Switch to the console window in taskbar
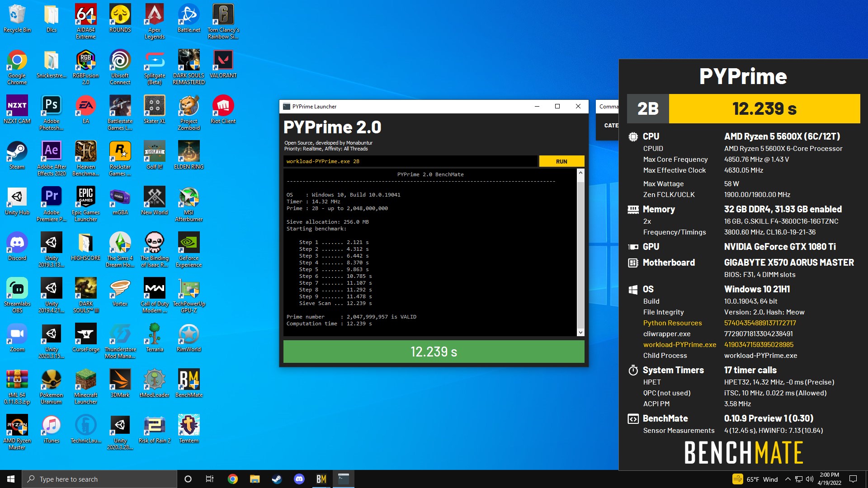The image size is (868, 488). 344,479
